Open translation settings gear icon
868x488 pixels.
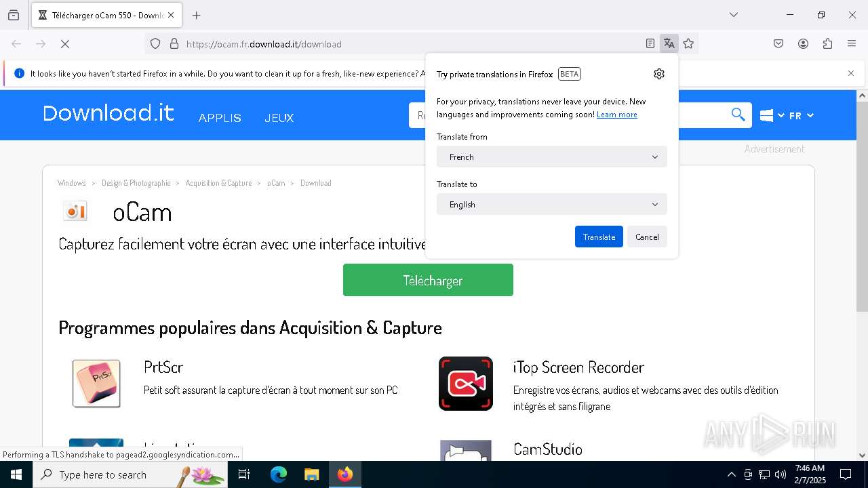[659, 74]
